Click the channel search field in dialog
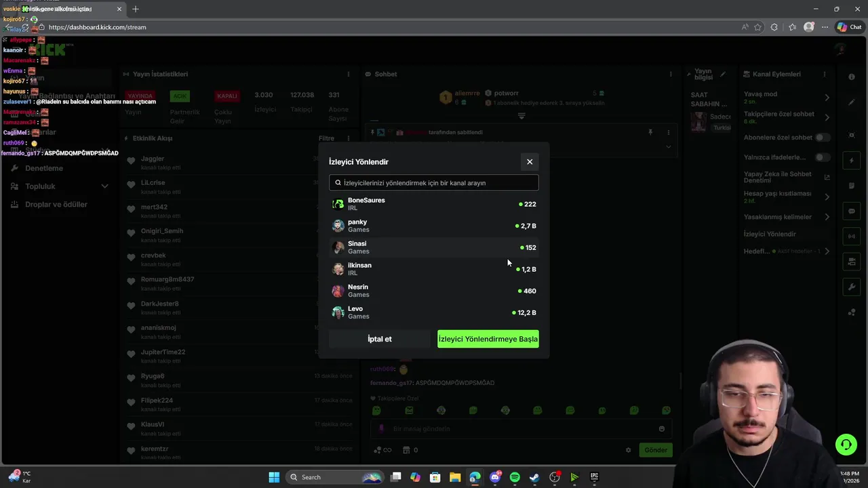Viewport: 868px width, 488px height. point(434,183)
